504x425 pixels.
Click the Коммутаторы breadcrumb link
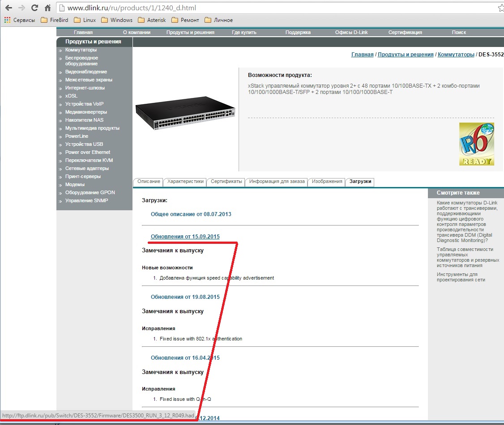coord(456,54)
